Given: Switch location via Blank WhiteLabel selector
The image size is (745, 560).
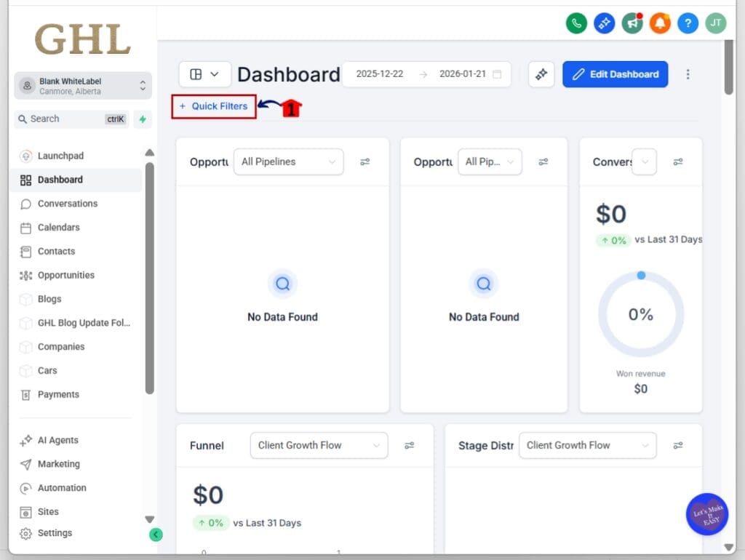Looking at the screenshot, I should click(82, 85).
